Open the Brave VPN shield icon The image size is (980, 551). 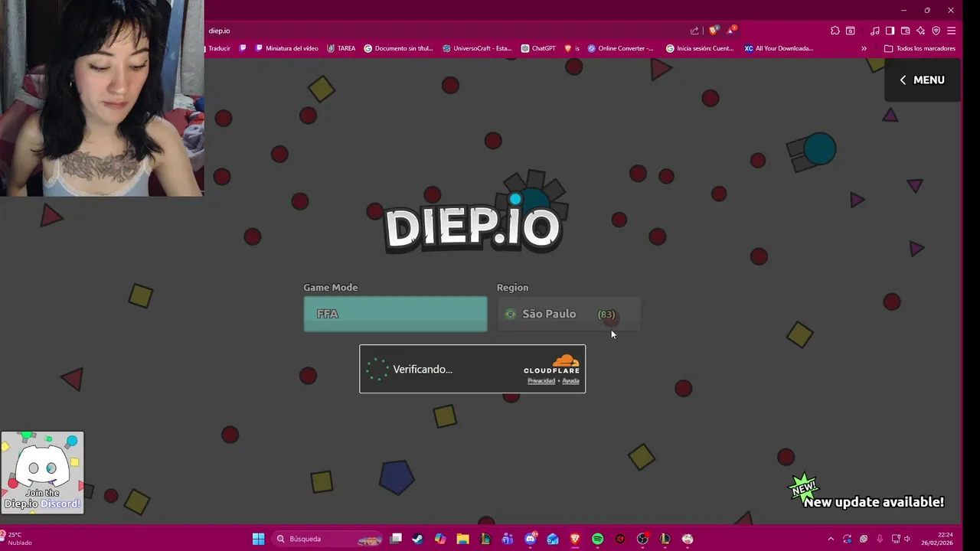(936, 31)
